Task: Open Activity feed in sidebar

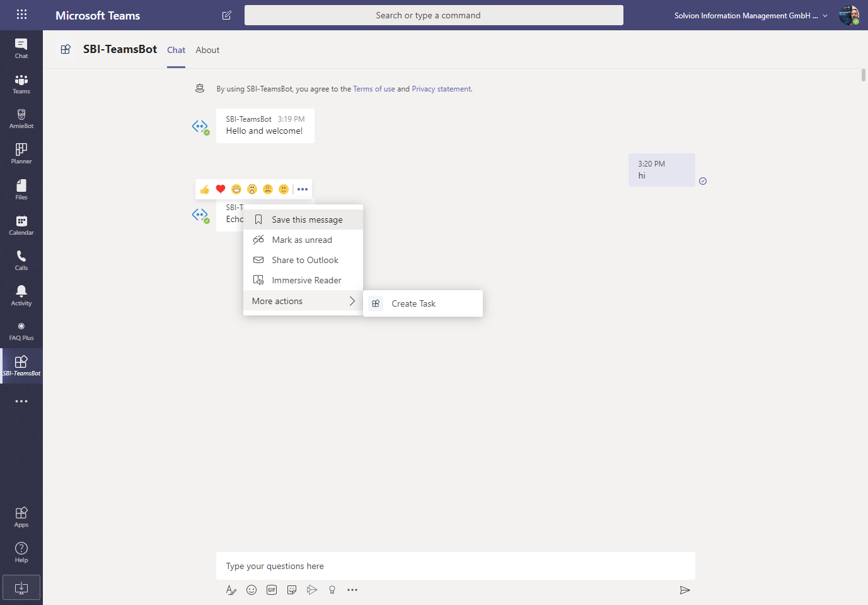Action: (x=21, y=295)
